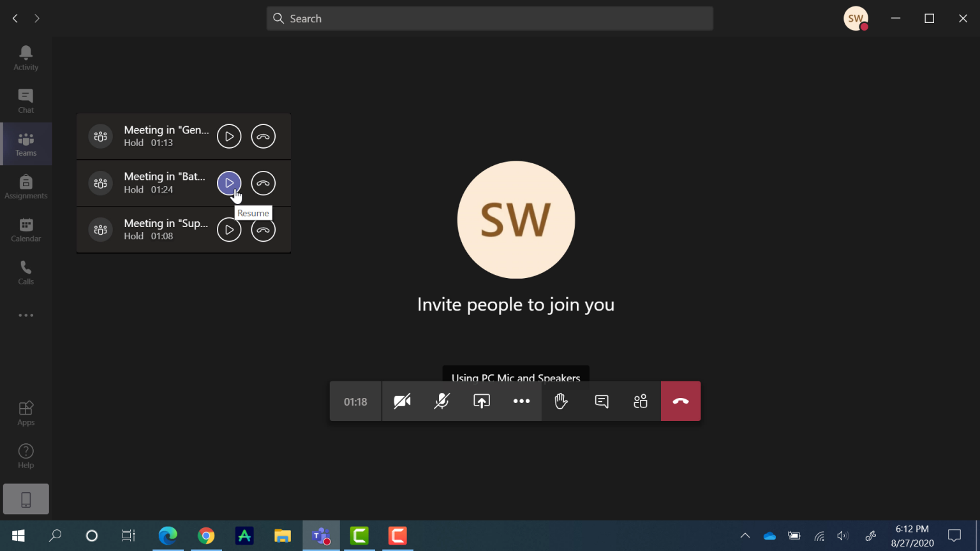Viewport: 980px width, 551px height.
Task: Raise your hand in the meeting
Action: pos(561,401)
